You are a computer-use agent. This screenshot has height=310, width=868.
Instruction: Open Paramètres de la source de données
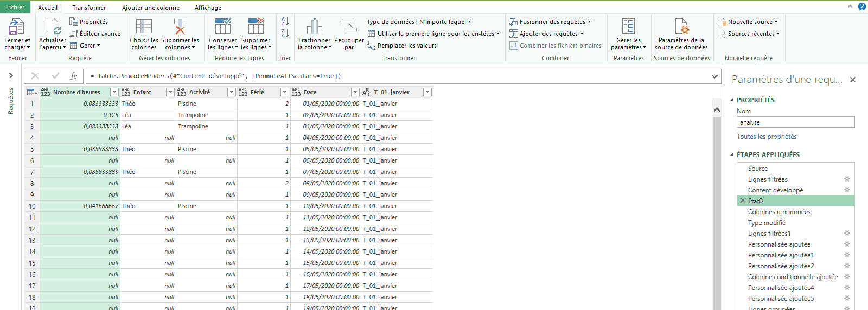[681, 27]
